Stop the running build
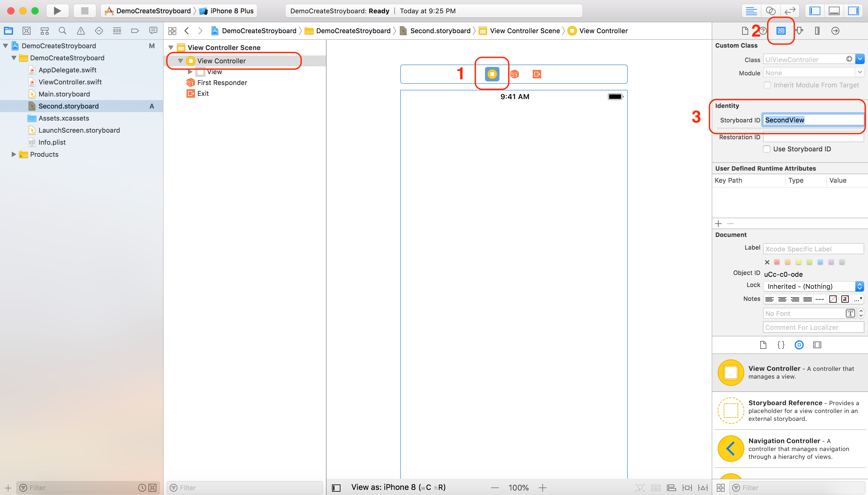This screenshot has width=868, height=495. (85, 11)
